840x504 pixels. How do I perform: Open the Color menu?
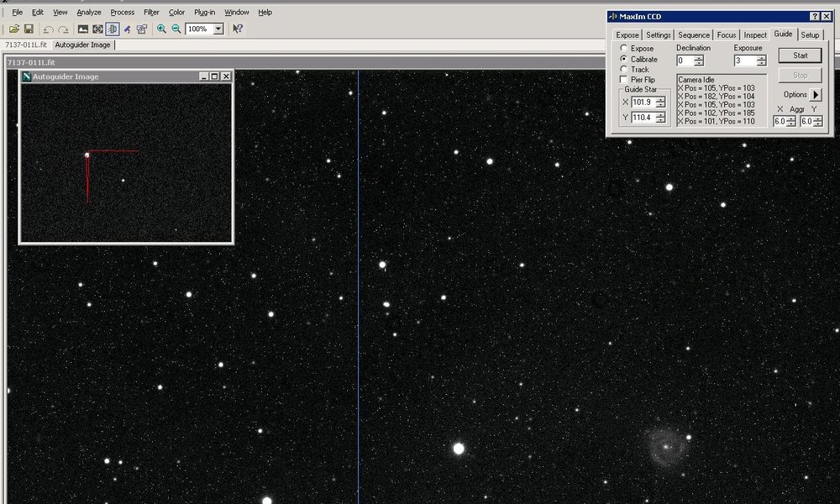pos(176,13)
